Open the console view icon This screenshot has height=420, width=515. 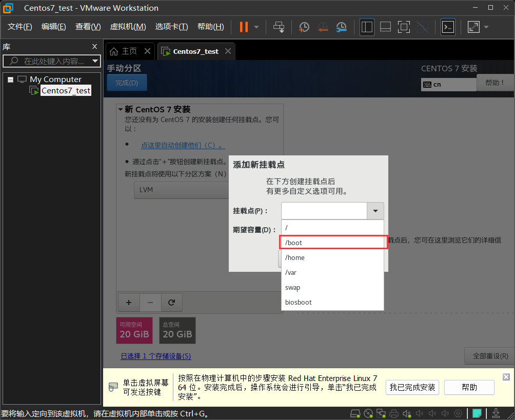coord(448,27)
